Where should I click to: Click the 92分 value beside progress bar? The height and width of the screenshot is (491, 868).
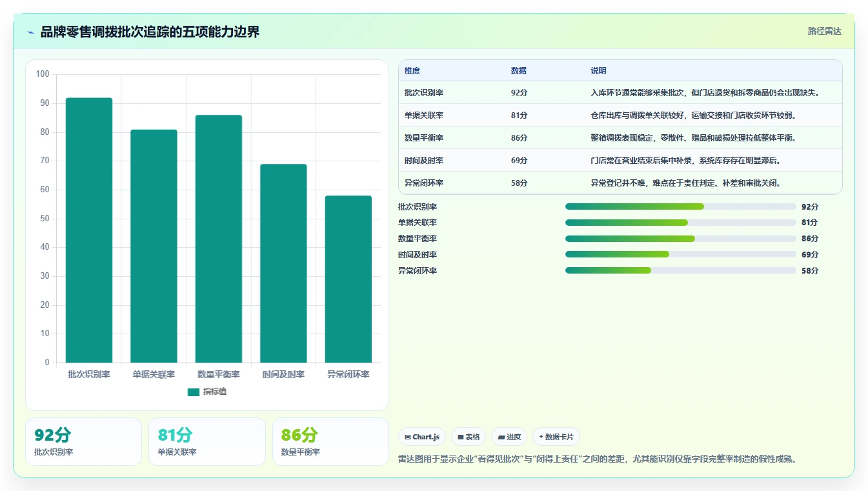point(810,206)
